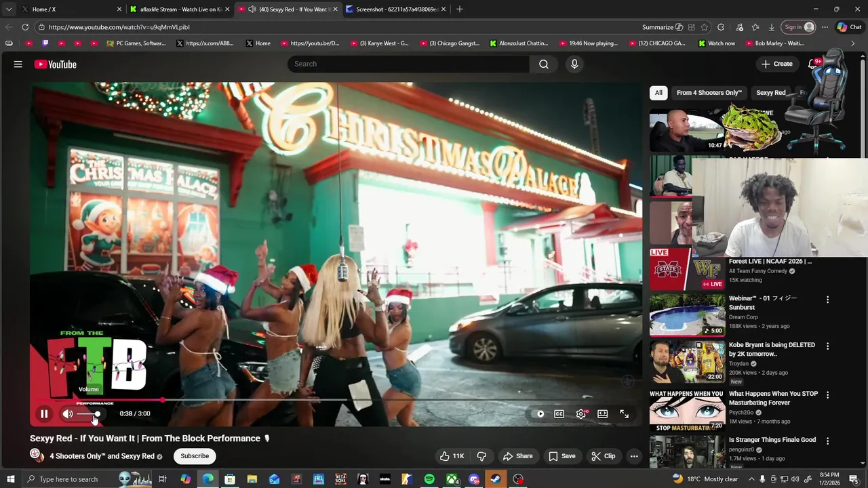Image resolution: width=868 pixels, height=488 pixels.
Task: Switch the player to theater mode
Action: [x=602, y=413]
